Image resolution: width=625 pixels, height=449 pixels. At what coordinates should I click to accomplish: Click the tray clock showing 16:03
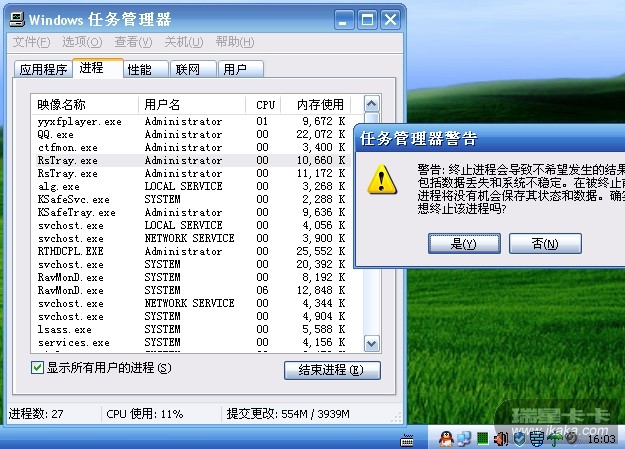point(601,439)
